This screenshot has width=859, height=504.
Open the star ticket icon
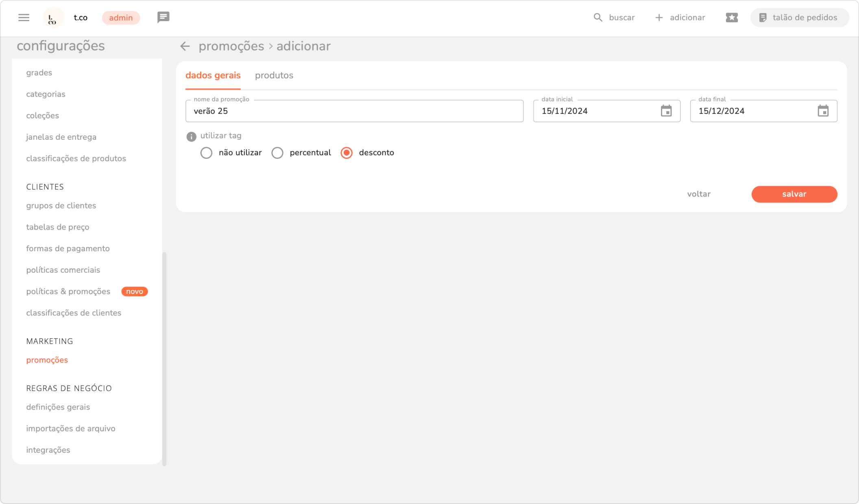click(731, 17)
